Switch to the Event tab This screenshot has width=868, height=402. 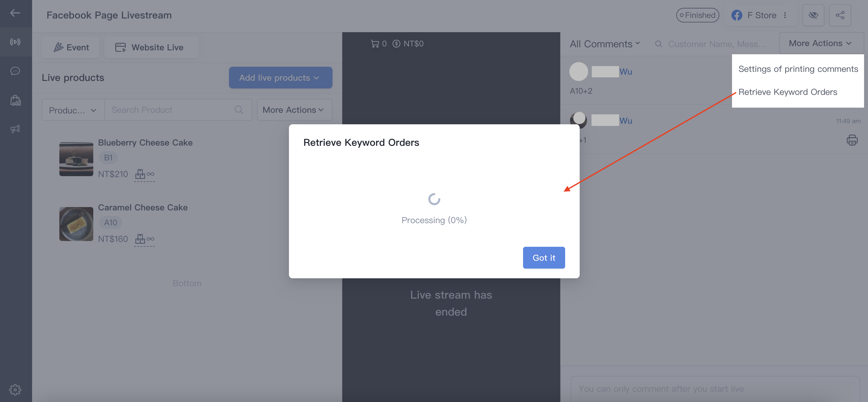(71, 47)
